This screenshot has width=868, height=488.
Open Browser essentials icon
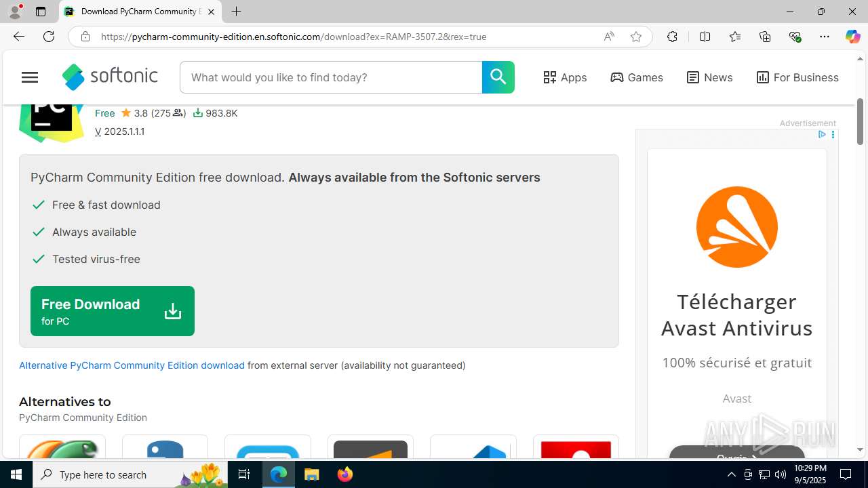tap(795, 37)
